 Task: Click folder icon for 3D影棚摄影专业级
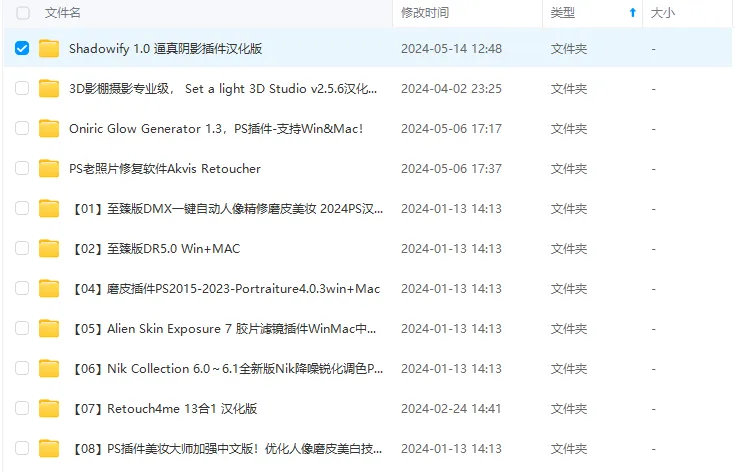click(49, 88)
